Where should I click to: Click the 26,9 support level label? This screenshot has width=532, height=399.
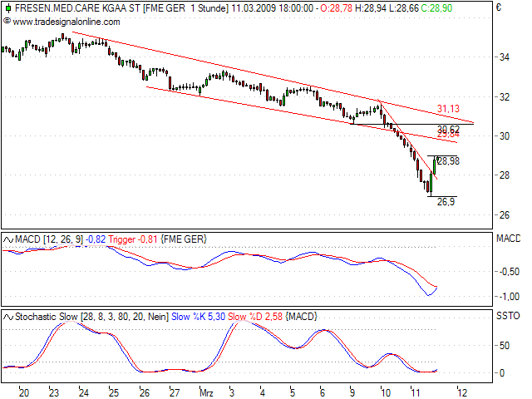[x=446, y=201]
